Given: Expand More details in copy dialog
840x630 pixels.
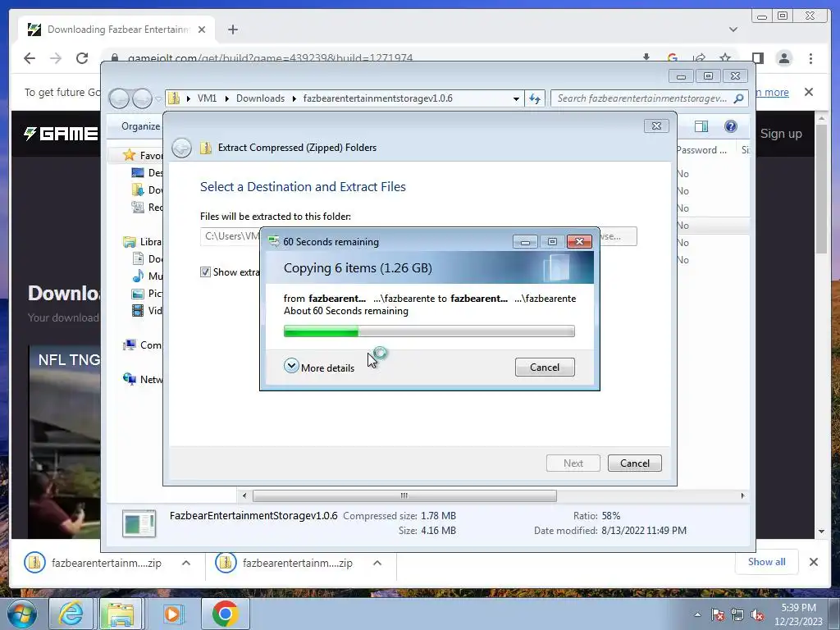Looking at the screenshot, I should [x=319, y=367].
